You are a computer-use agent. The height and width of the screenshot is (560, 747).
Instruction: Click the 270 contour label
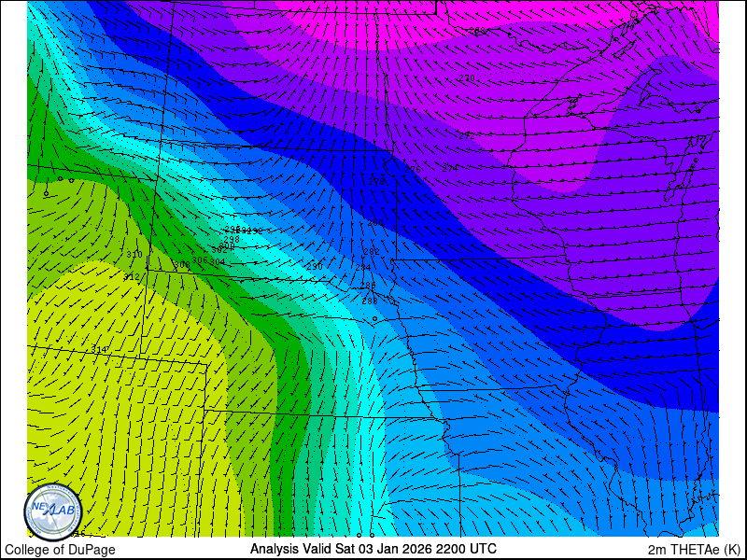(467, 78)
